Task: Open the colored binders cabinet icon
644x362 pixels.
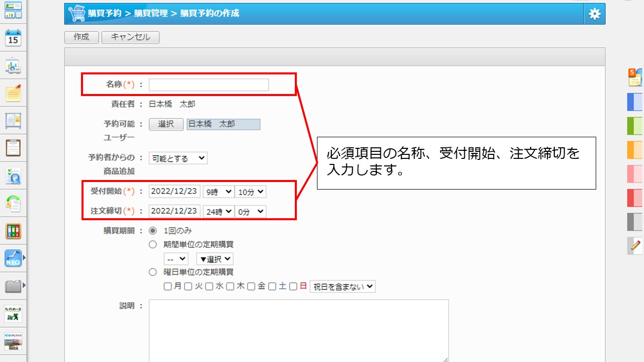Action: click(13, 231)
